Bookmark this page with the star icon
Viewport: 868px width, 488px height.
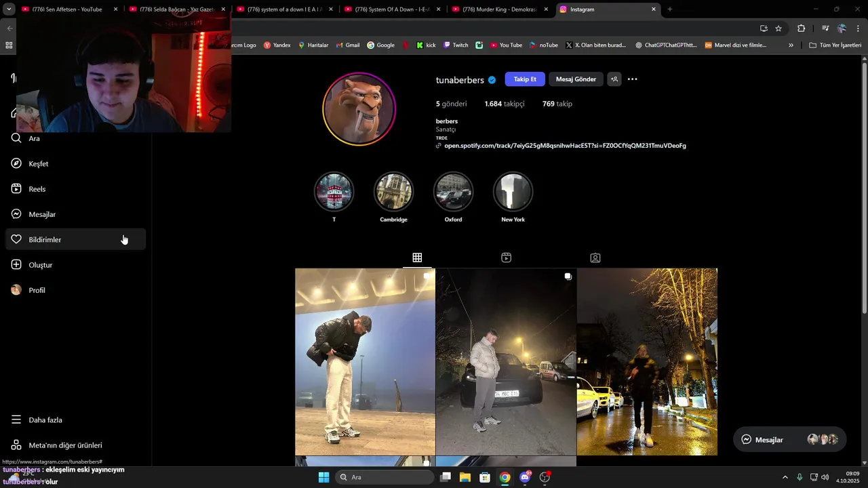pyautogui.click(x=778, y=28)
